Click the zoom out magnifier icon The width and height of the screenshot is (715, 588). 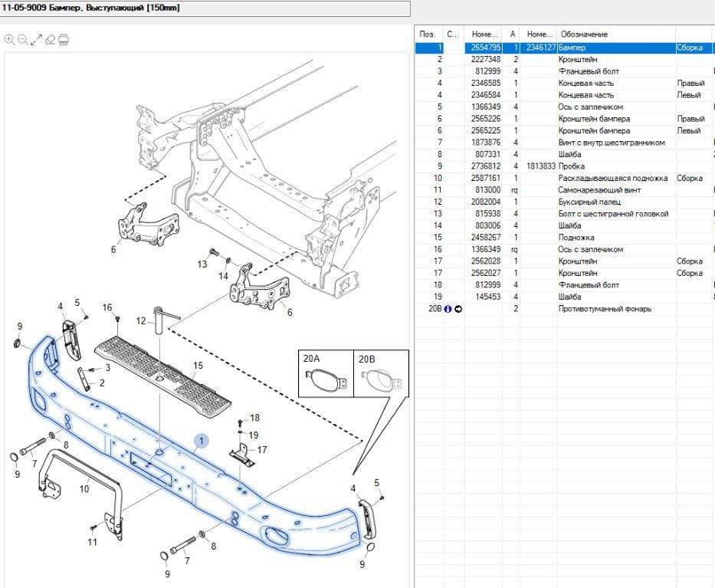(x=23, y=39)
